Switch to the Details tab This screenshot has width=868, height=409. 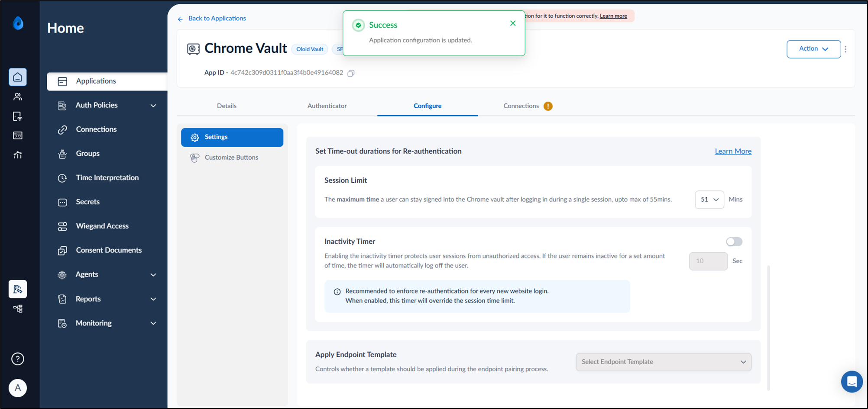tap(227, 106)
